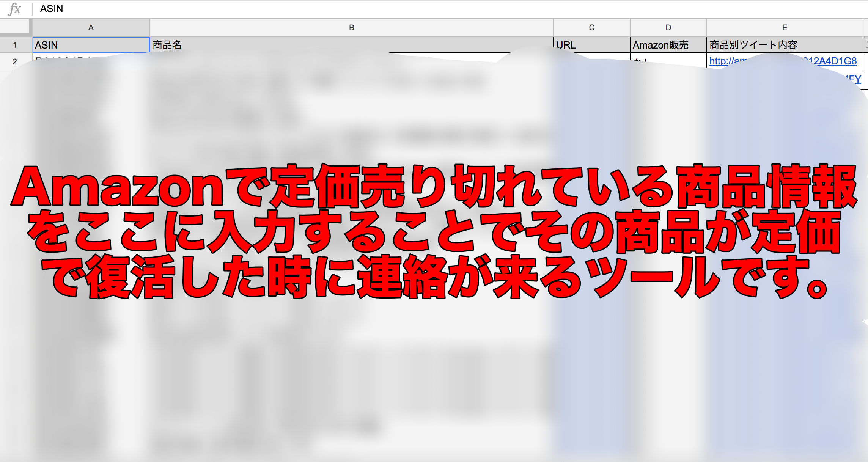Select the URL header cell
The height and width of the screenshot is (462, 868).
[x=592, y=45]
